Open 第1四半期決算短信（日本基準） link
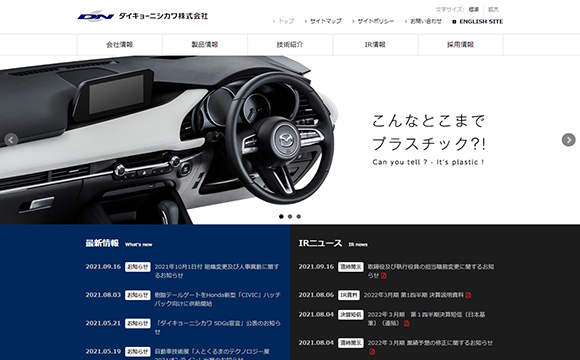Viewport: 580px width, 360px height. (426, 319)
